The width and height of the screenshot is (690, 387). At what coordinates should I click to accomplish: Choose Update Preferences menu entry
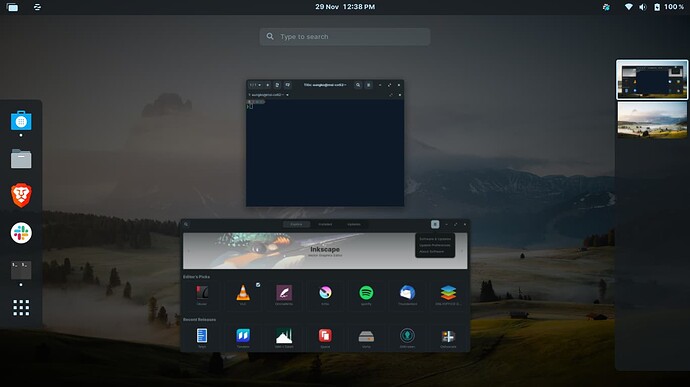[x=435, y=245]
